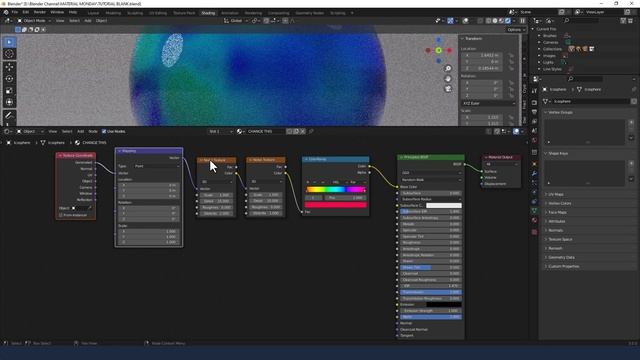
Task: Switch to the Geometry Nodes workspace tab
Action: tap(310, 13)
